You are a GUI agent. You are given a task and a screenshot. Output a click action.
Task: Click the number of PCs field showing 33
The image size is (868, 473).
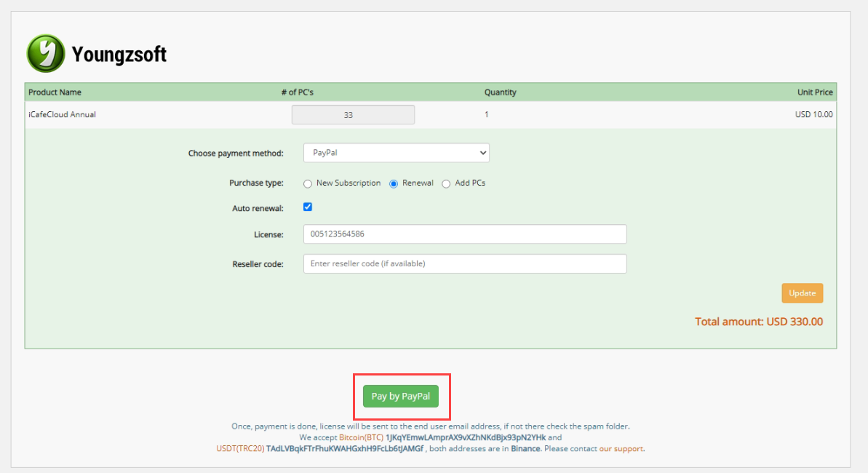point(353,115)
